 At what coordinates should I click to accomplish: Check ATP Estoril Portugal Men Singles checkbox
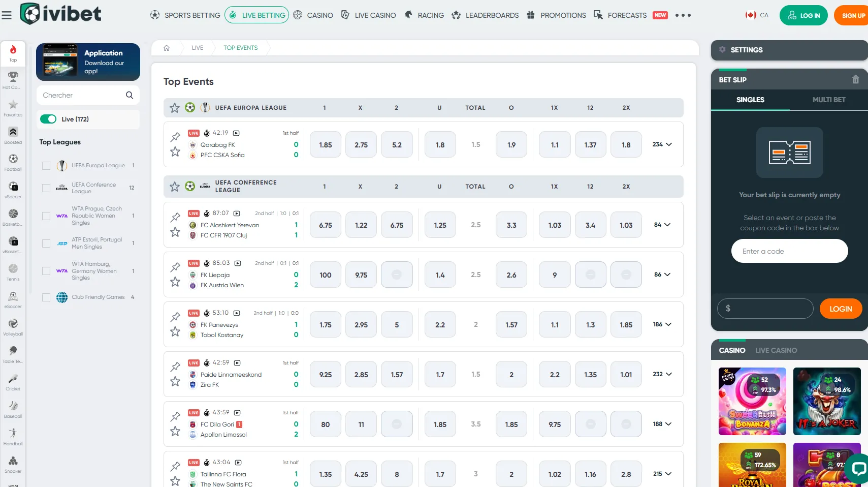coord(46,244)
